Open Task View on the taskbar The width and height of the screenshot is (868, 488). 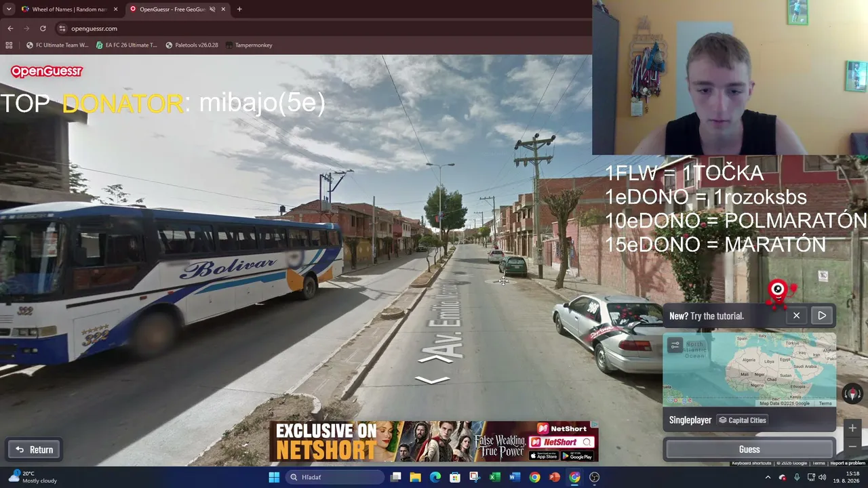coord(396,477)
